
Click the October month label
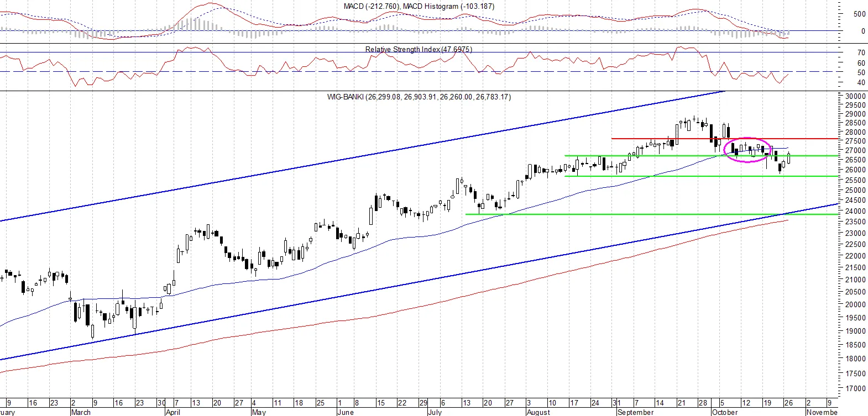725,412
